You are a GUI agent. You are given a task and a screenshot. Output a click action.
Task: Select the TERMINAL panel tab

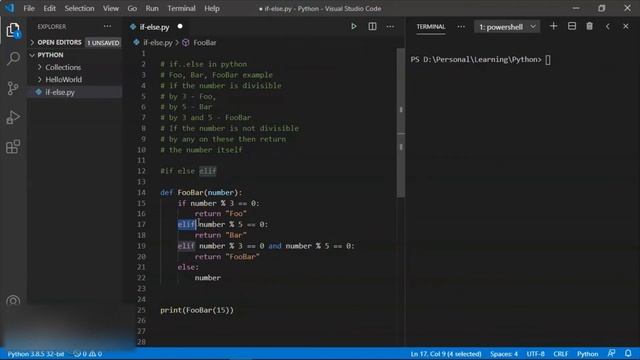[x=431, y=27]
